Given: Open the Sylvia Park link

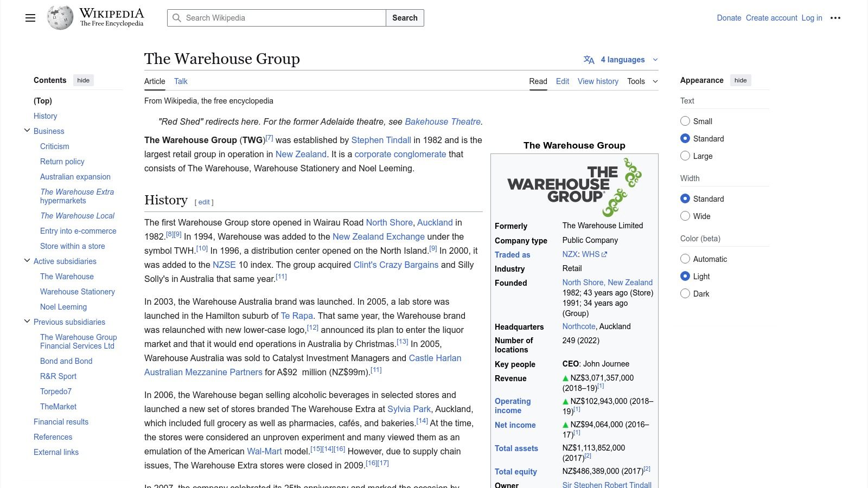Looking at the screenshot, I should 409,409.
